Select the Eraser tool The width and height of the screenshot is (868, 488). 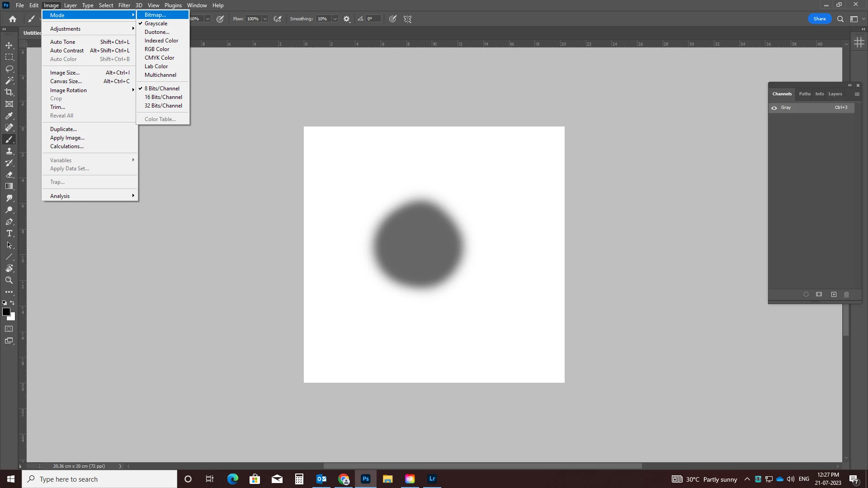click(x=9, y=174)
